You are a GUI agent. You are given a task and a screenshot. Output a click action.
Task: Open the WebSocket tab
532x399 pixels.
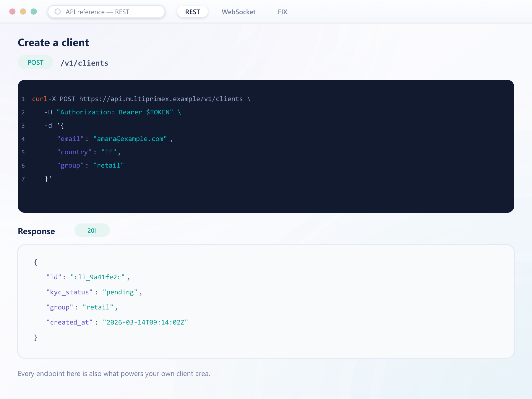point(239,12)
